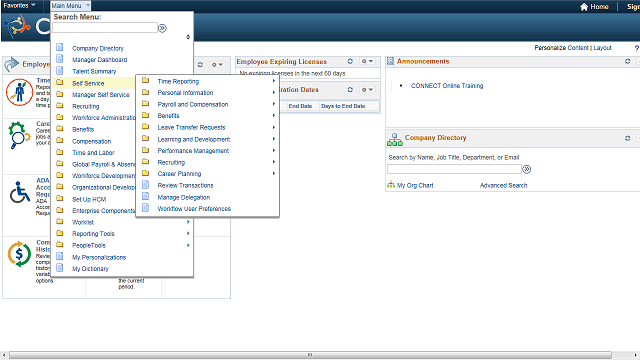Open Compensation menu folder
The image size is (640, 360).
tap(91, 141)
